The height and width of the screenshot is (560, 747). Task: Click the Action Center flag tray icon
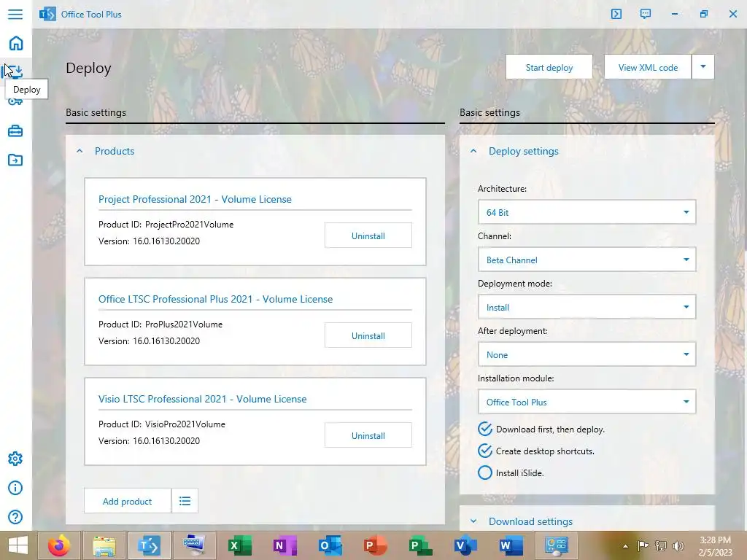643,545
